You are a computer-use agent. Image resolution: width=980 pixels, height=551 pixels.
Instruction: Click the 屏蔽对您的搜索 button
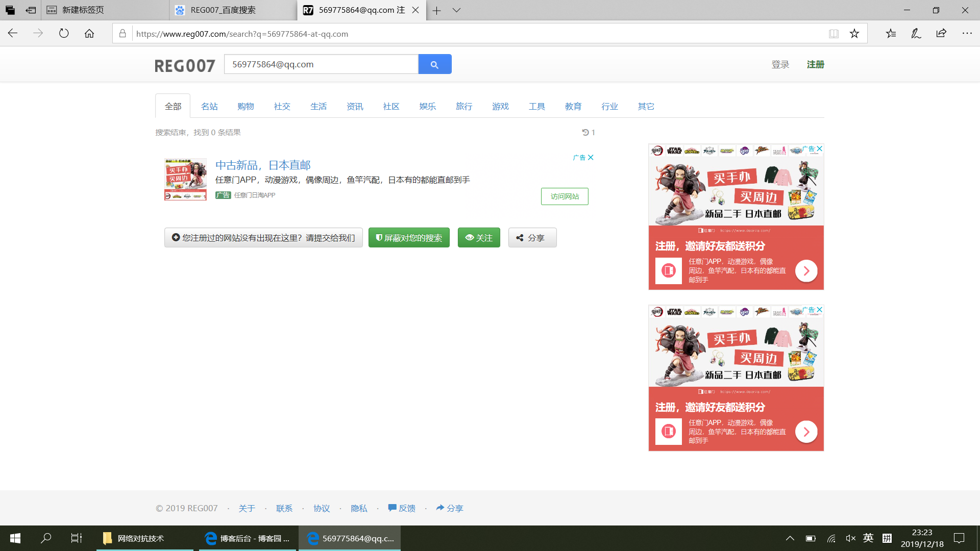[409, 238]
